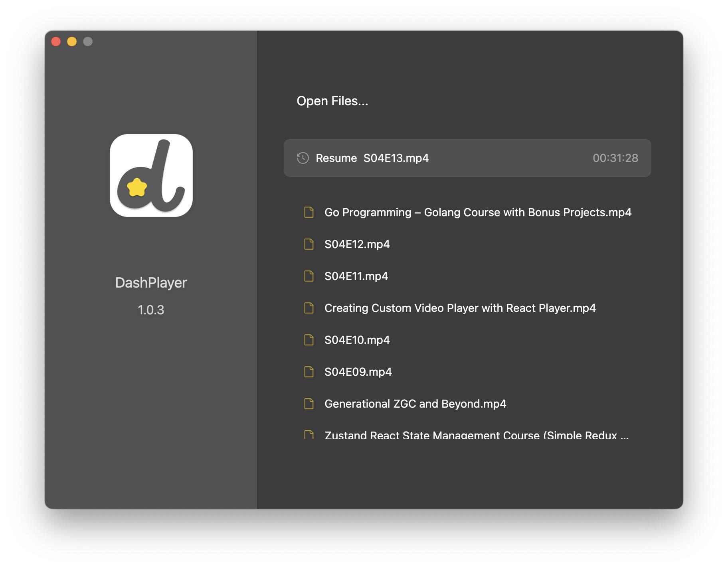Image resolution: width=728 pixels, height=568 pixels.
Task: Click the file icon beside Generational ZGC video
Action: coord(308,403)
